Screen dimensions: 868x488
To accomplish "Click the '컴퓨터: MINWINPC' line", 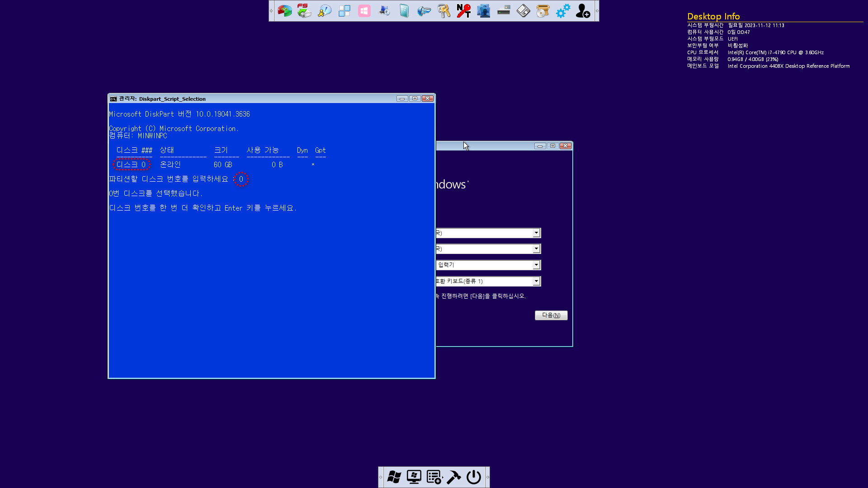I will [x=138, y=136].
